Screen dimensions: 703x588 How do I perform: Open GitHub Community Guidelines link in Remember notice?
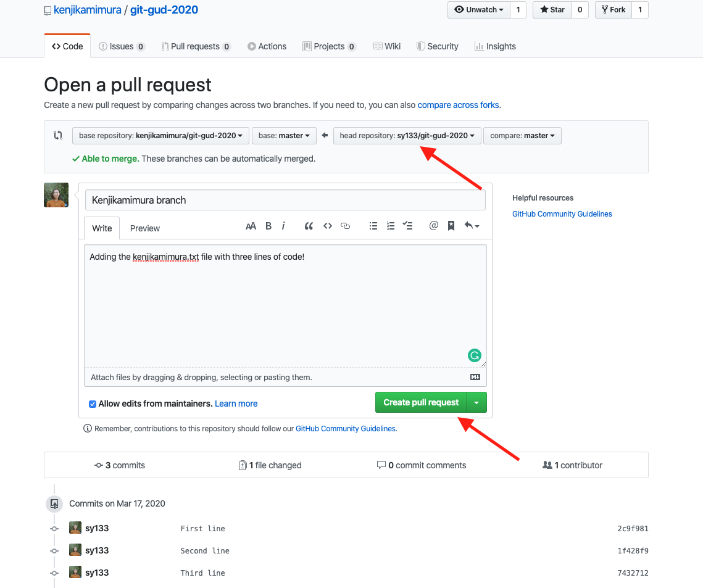coord(346,428)
